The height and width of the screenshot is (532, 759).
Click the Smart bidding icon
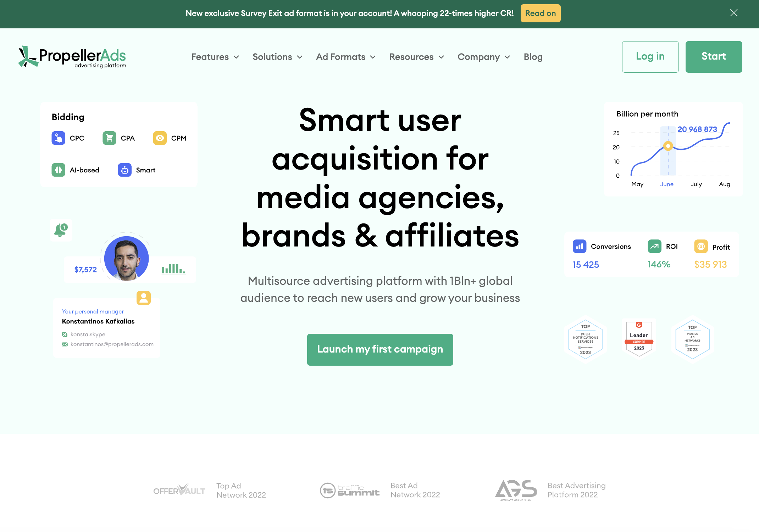point(124,170)
